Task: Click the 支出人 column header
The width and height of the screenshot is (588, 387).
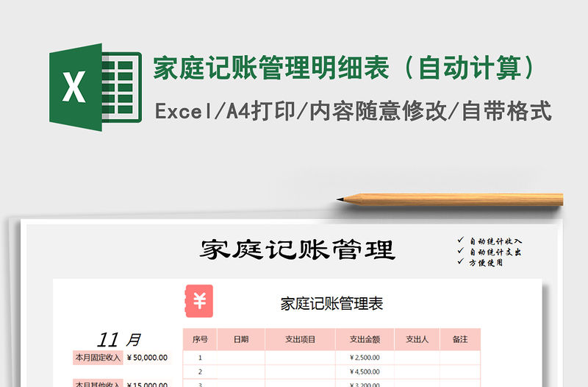Action: click(417, 339)
